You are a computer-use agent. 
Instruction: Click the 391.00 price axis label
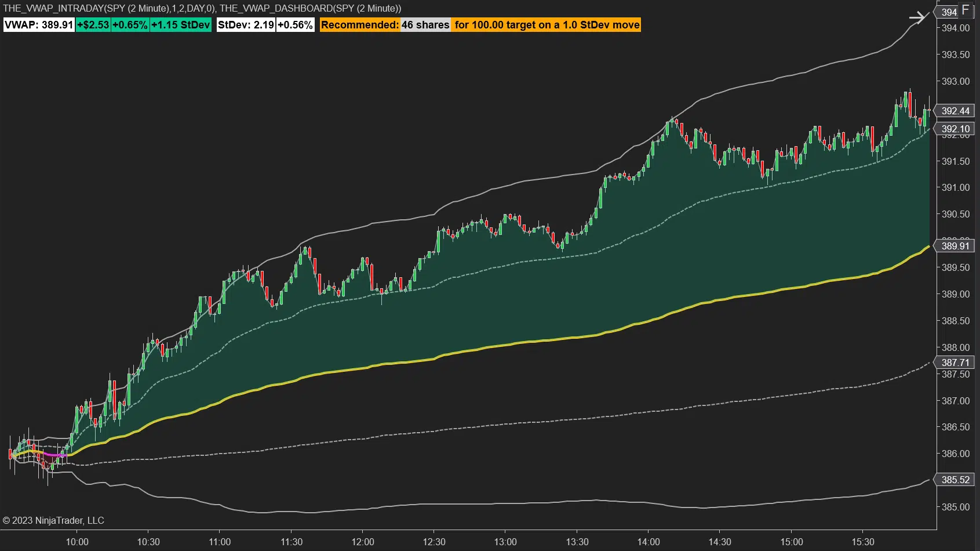point(955,187)
